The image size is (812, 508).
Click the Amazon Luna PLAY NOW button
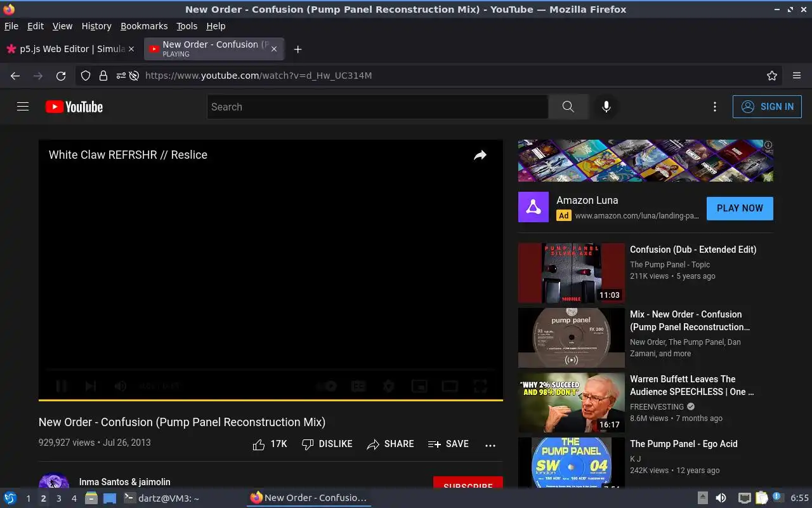[740, 208]
